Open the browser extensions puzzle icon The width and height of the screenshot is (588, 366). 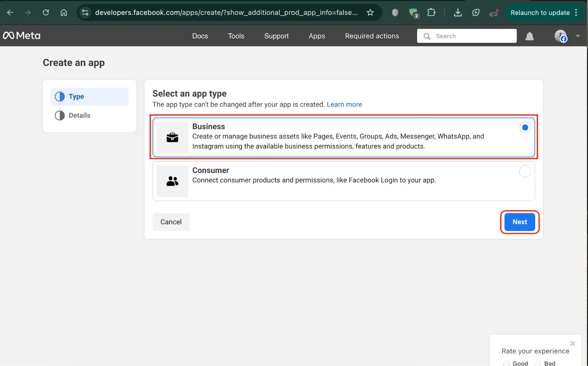point(431,12)
